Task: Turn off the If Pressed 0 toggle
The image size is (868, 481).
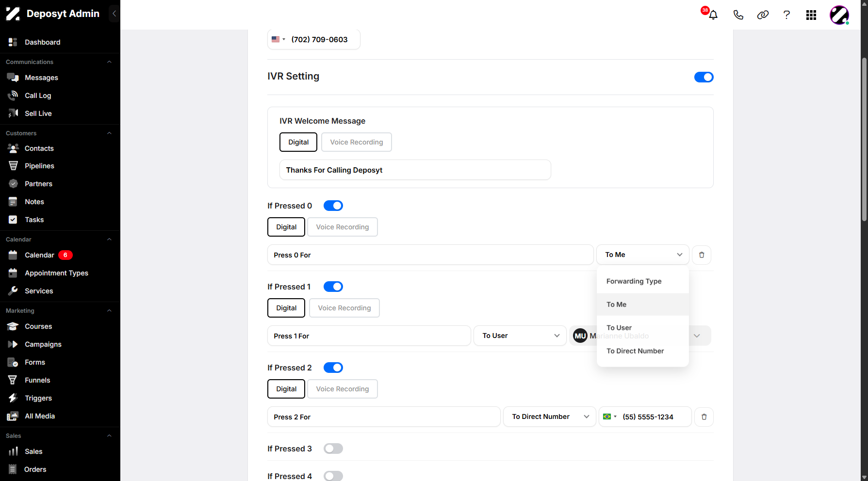Action: click(333, 206)
